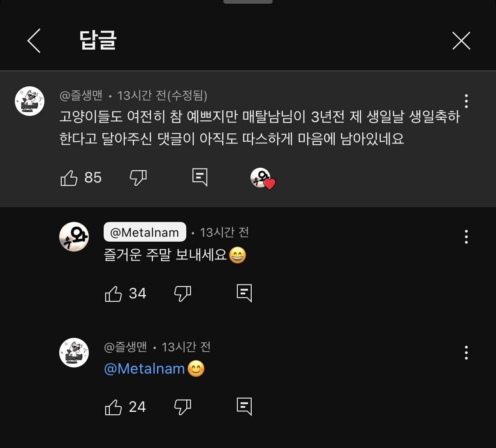Open more options for top comment

(x=466, y=101)
